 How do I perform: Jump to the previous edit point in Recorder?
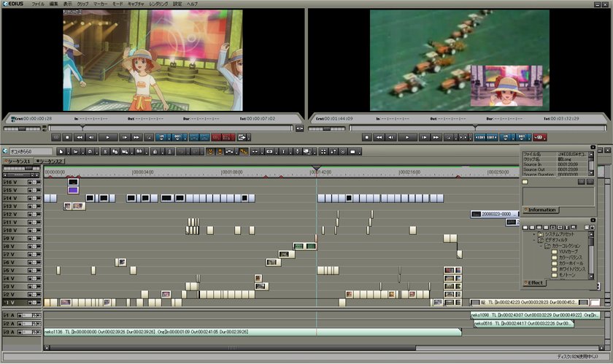point(480,137)
